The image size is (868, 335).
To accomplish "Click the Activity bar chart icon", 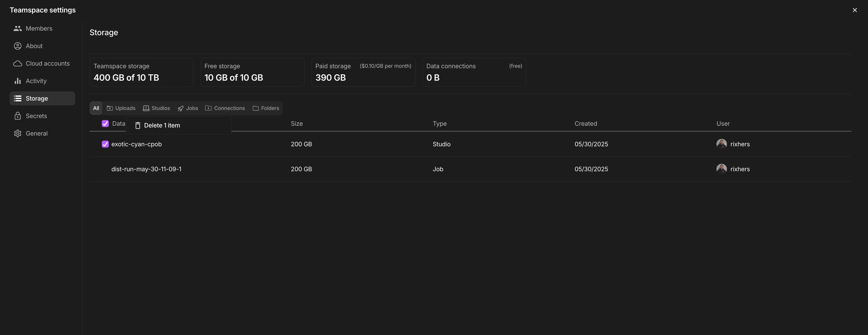I will coord(17,81).
